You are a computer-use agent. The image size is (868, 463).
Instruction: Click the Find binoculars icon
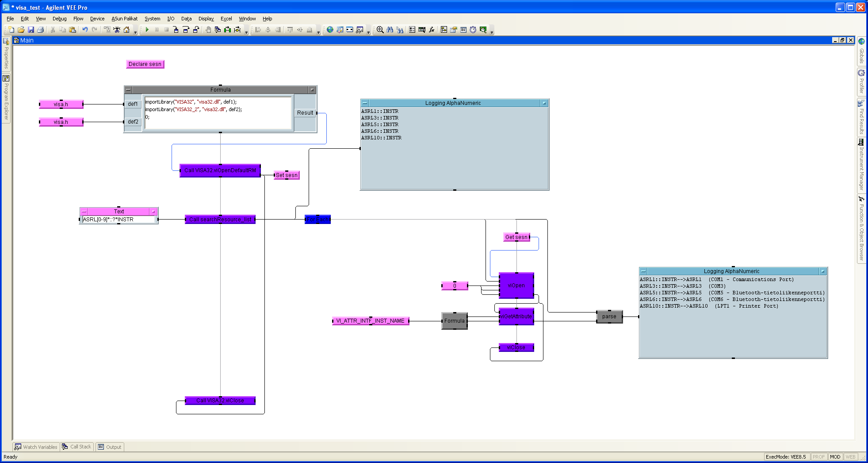point(390,30)
